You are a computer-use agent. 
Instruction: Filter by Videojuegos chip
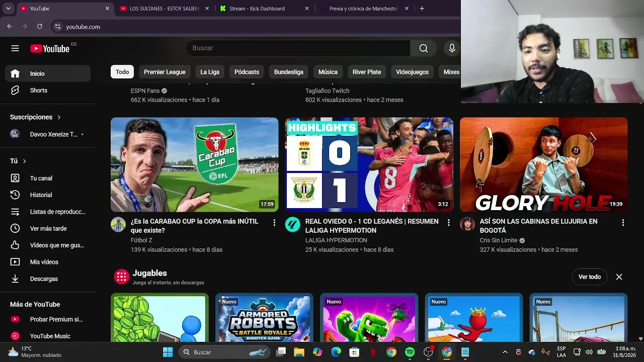tap(412, 72)
